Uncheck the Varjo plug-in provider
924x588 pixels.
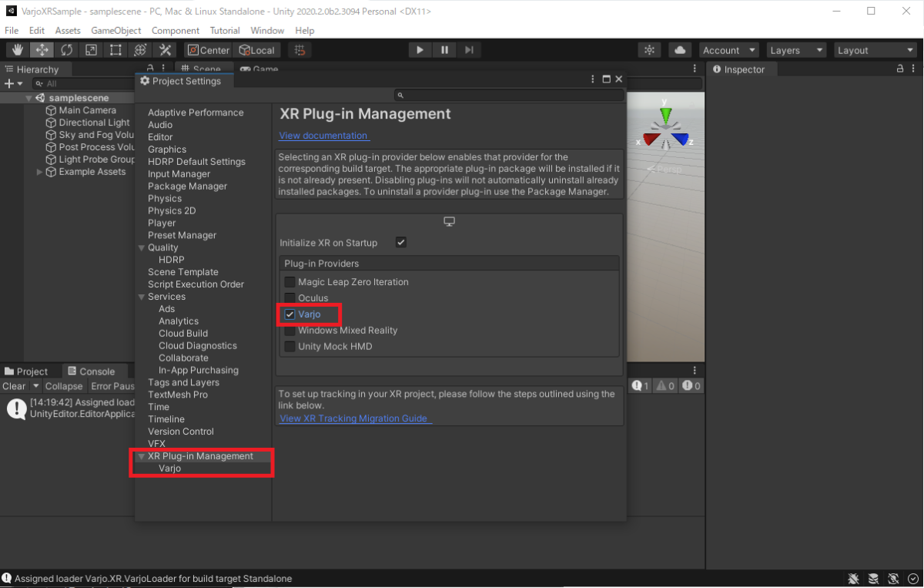(290, 314)
